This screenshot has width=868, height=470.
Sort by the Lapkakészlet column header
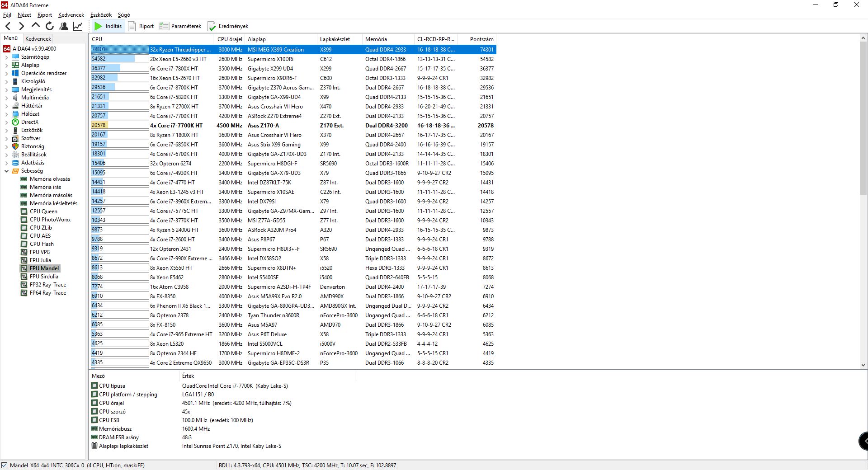[340, 39]
